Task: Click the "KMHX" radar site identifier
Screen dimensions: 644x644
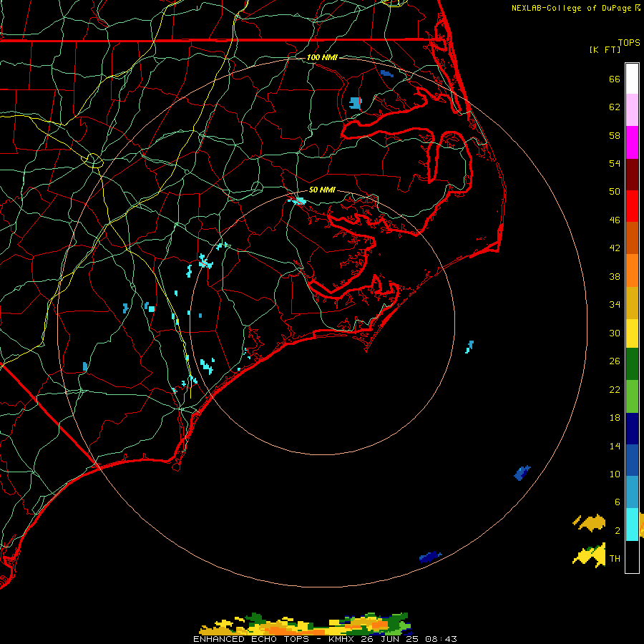Action: click(342, 639)
